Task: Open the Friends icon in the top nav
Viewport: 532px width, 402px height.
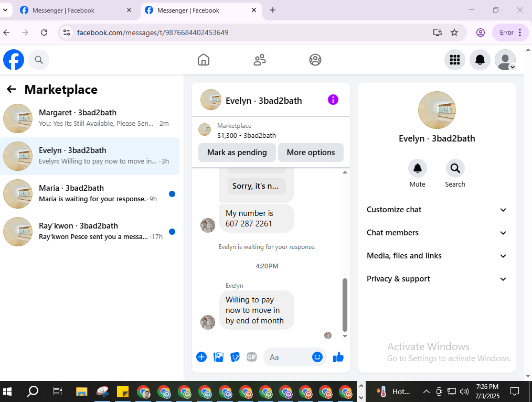Action: (x=260, y=60)
